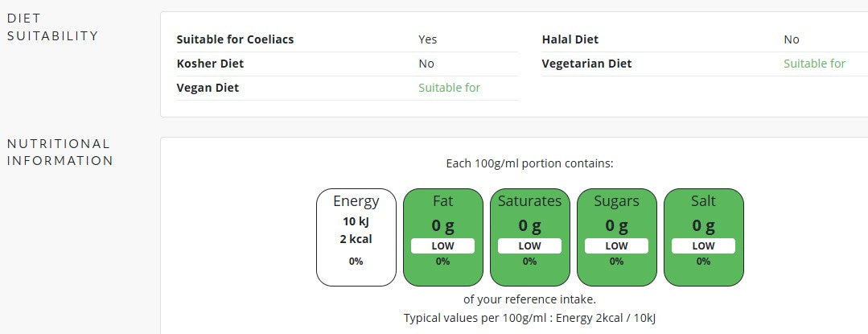This screenshot has width=868, height=334.
Task: Click the 'Diet Suitability' section heading
Action: click(52, 27)
